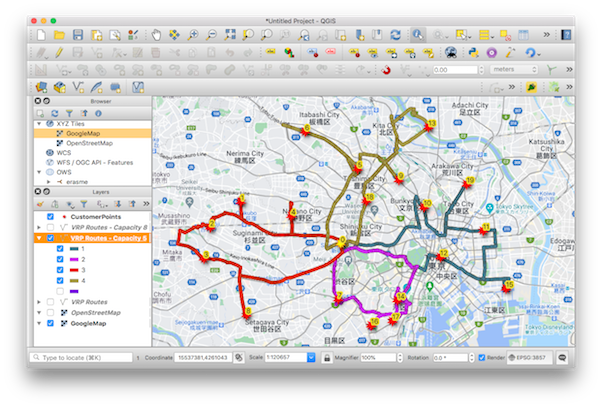The image size is (602, 407).
Task: Collapse GoogleMap layer in Layers panel
Action: tap(39, 323)
